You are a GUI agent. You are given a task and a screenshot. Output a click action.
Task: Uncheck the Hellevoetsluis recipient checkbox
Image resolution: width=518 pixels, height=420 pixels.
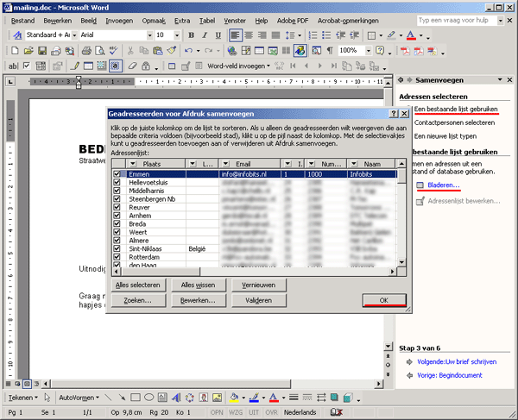click(x=117, y=183)
